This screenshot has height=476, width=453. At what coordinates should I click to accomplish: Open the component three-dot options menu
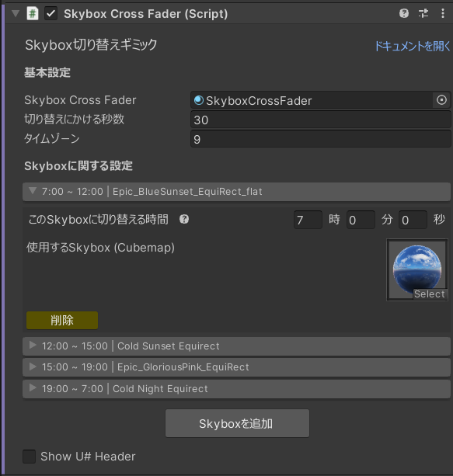click(443, 13)
